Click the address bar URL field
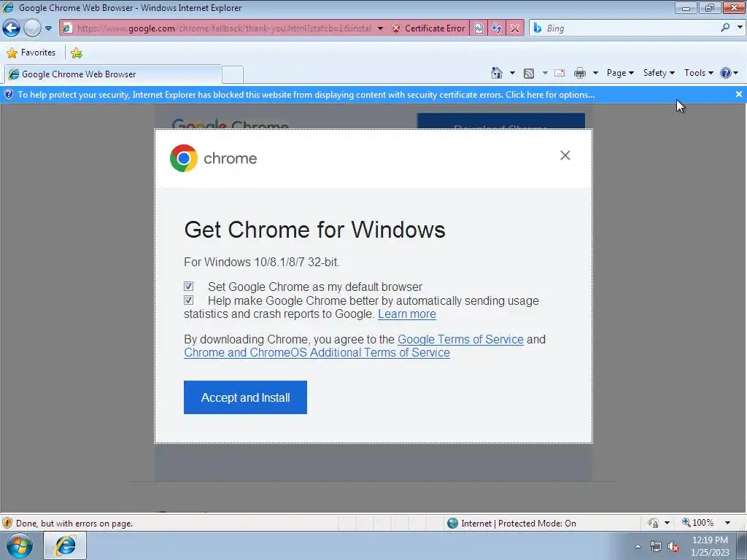Screen dimensions: 747x560 [x=224, y=28]
